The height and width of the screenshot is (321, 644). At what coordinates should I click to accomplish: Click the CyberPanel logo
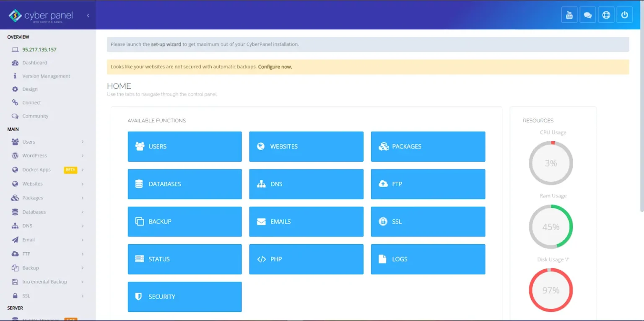tap(41, 16)
